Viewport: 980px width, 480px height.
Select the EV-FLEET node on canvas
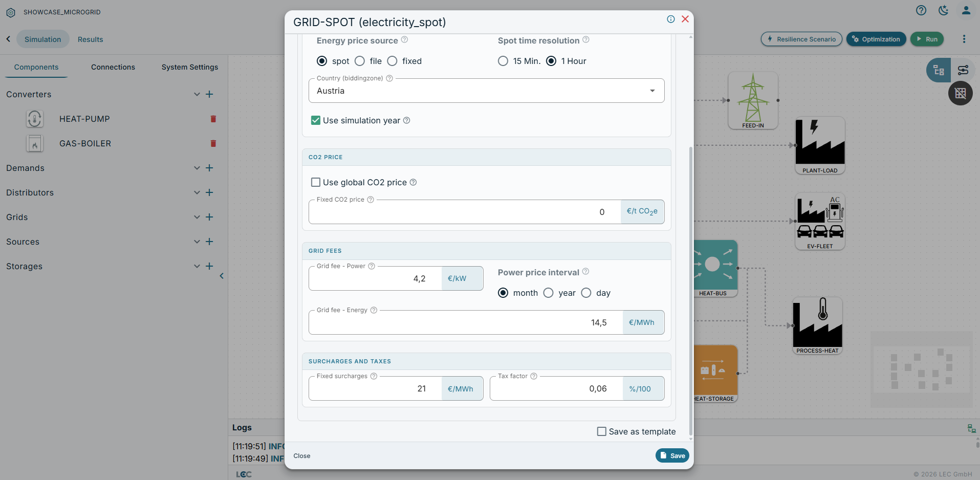pyautogui.click(x=820, y=221)
